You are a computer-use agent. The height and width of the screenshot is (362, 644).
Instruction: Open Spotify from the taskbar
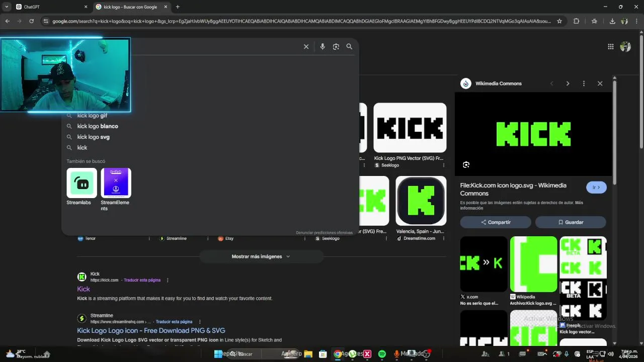382,354
